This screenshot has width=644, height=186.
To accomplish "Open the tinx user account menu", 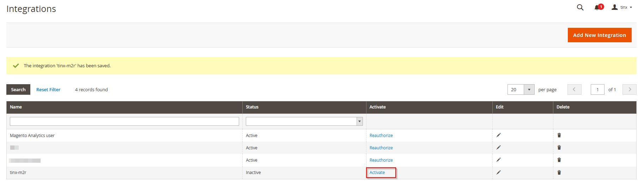I will point(622,7).
